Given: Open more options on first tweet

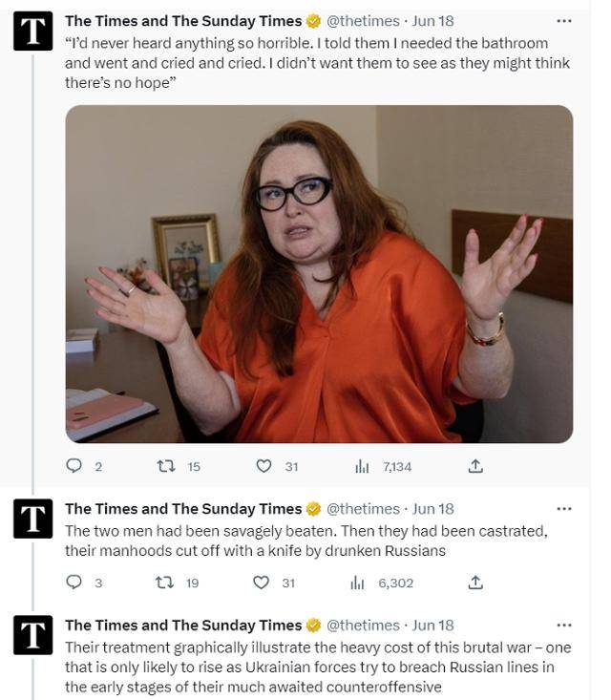Looking at the screenshot, I should (x=563, y=20).
